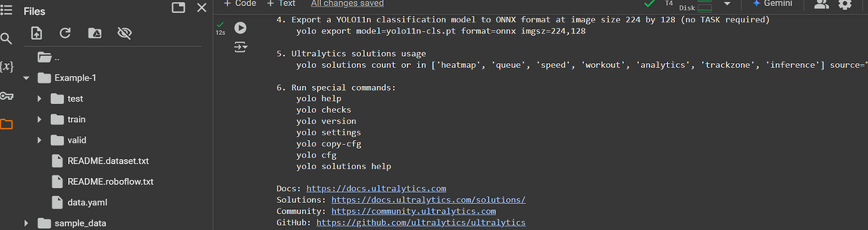Open the table of contents sidebar icon

click(x=6, y=11)
